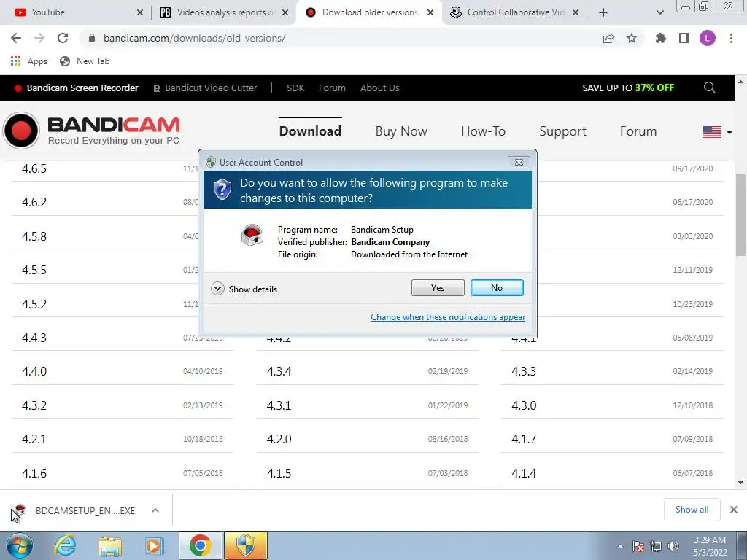Open the Download nav menu
Viewport: 747px width, 560px height.
pos(310,131)
